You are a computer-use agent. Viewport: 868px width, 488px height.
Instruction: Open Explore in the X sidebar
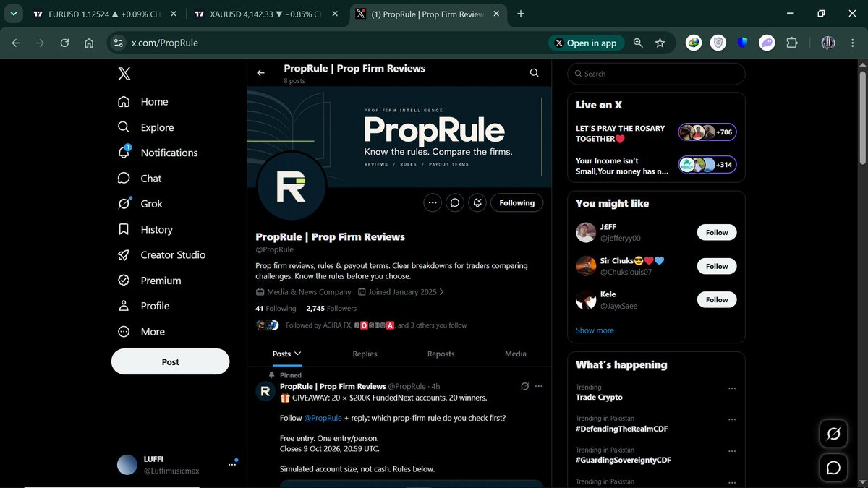(x=146, y=127)
